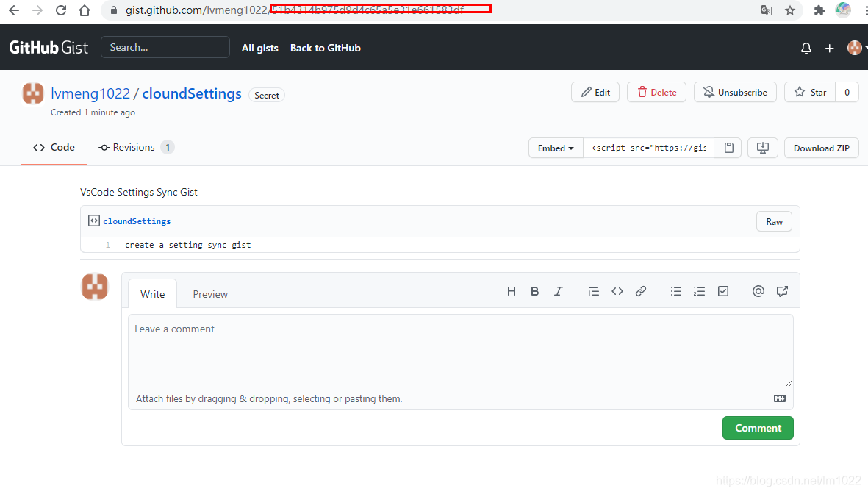Go to the GitHub Gist home logo
This screenshot has height=494, width=868.
pyautogui.click(x=49, y=48)
